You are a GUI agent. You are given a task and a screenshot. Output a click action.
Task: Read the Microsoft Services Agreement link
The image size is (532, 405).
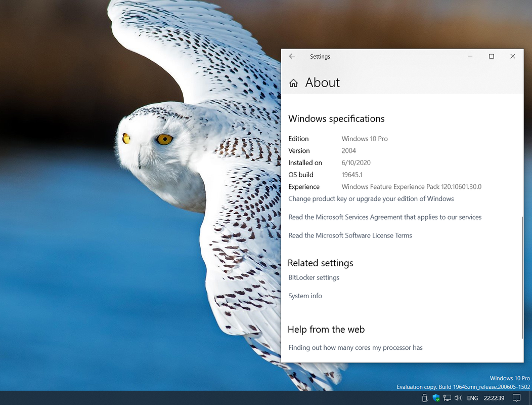(385, 217)
